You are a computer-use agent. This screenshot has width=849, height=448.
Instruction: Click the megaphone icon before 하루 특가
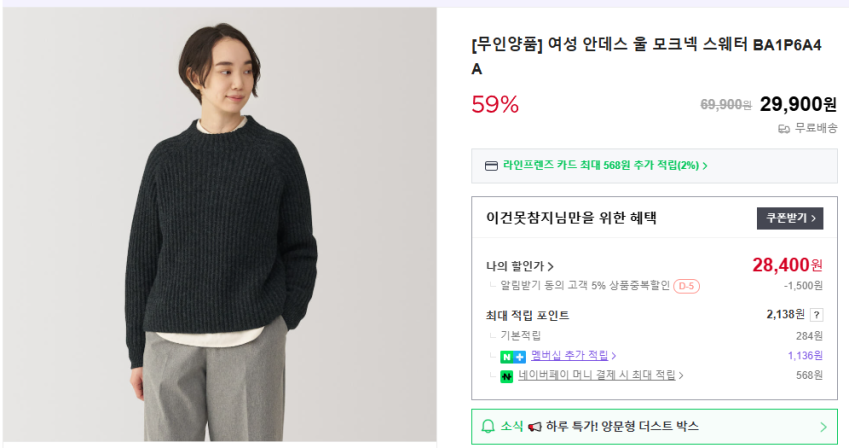point(535,426)
